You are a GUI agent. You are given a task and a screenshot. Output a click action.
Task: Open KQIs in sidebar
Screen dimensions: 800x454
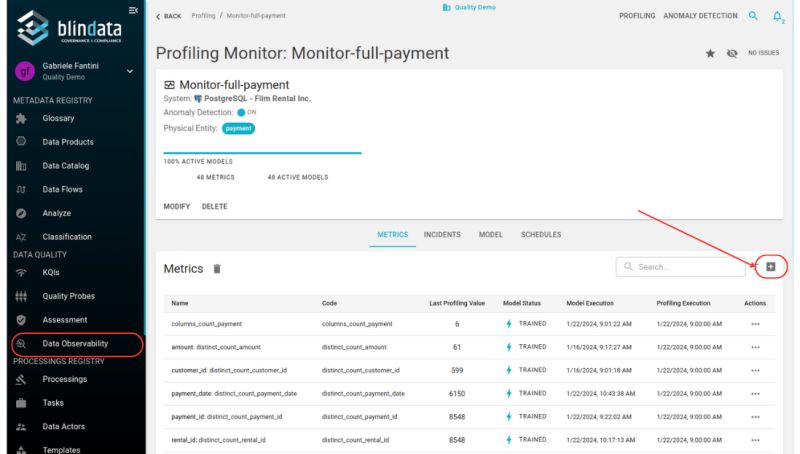[51, 272]
